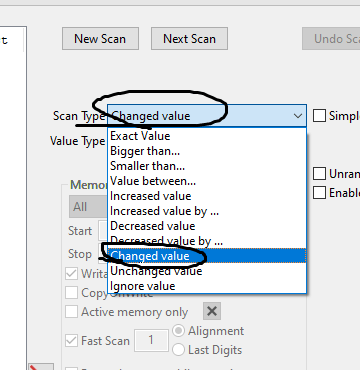The height and width of the screenshot is (370, 360).
Task: Click the Undo Scan button
Action: [331, 39]
